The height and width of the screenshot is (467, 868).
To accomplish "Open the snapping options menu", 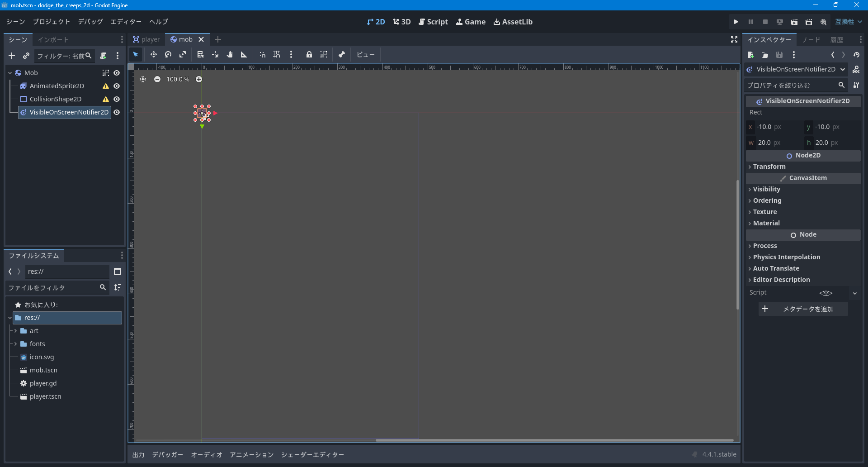I will pyautogui.click(x=291, y=55).
